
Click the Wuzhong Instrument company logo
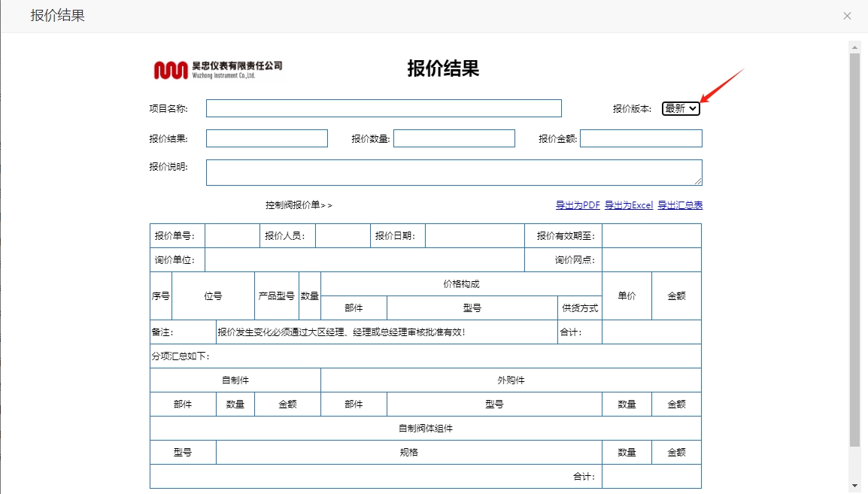(x=218, y=69)
